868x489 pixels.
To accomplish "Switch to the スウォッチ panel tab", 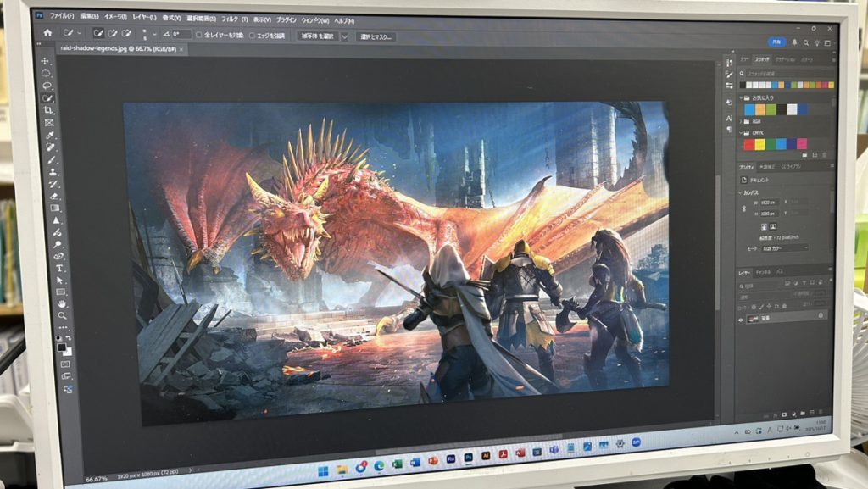I will [762, 60].
